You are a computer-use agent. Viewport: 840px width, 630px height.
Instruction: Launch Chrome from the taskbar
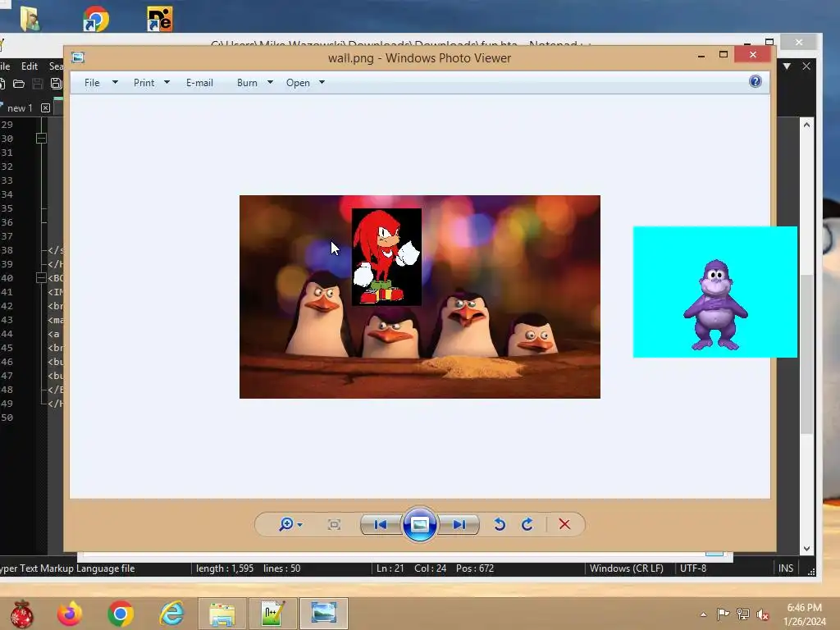click(x=121, y=614)
